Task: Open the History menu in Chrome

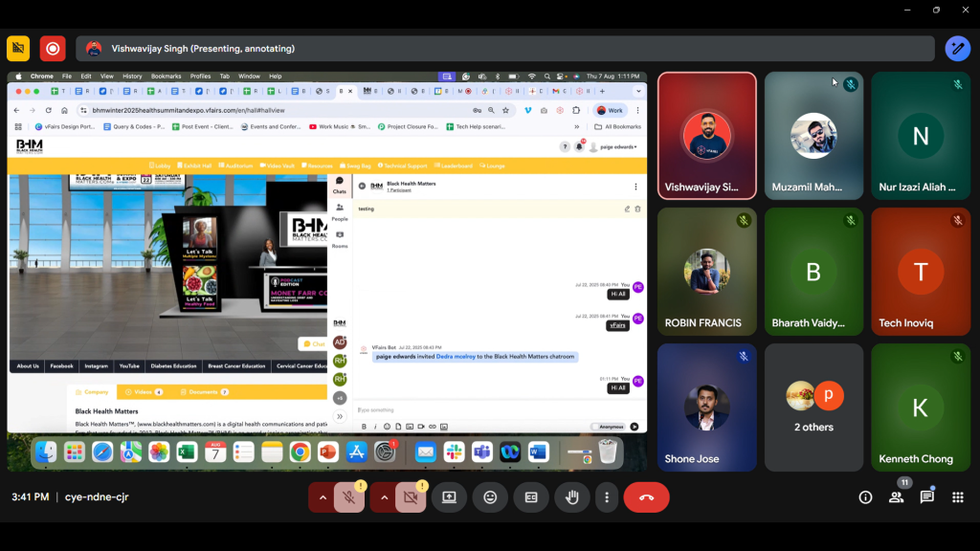Action: click(132, 77)
